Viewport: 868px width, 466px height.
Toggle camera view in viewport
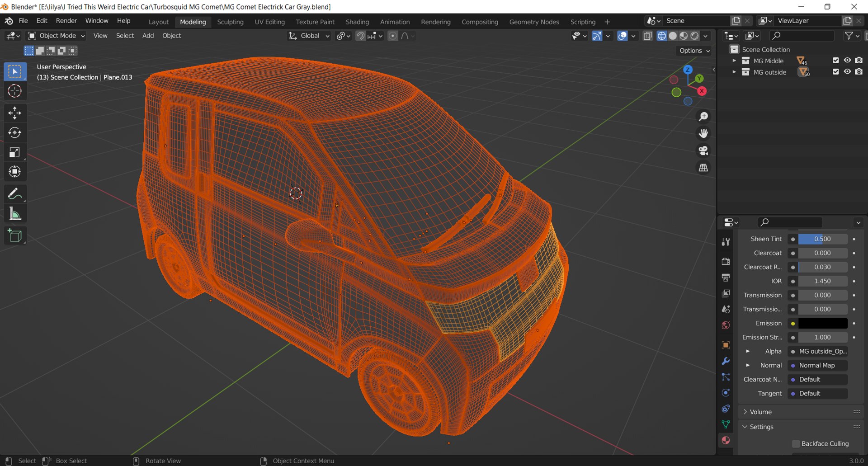pos(703,151)
